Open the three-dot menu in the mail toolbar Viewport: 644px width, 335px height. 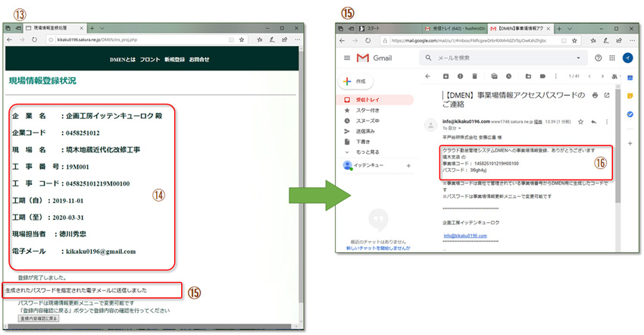(555, 76)
